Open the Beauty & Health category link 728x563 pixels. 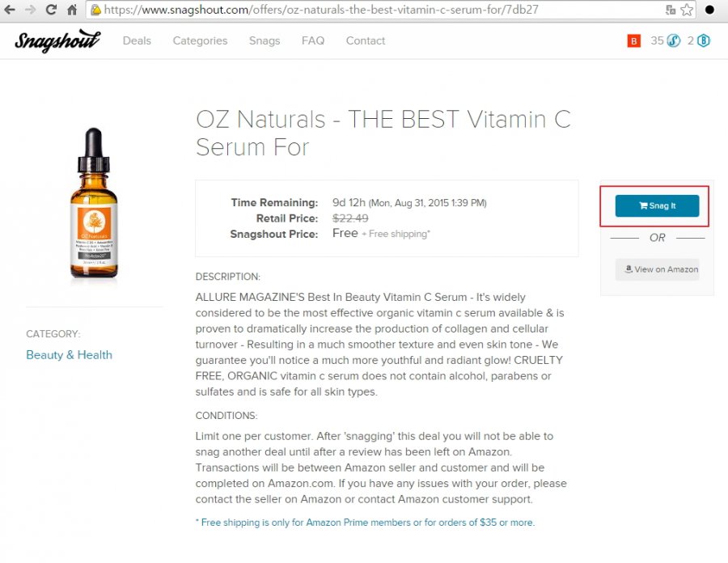[70, 355]
